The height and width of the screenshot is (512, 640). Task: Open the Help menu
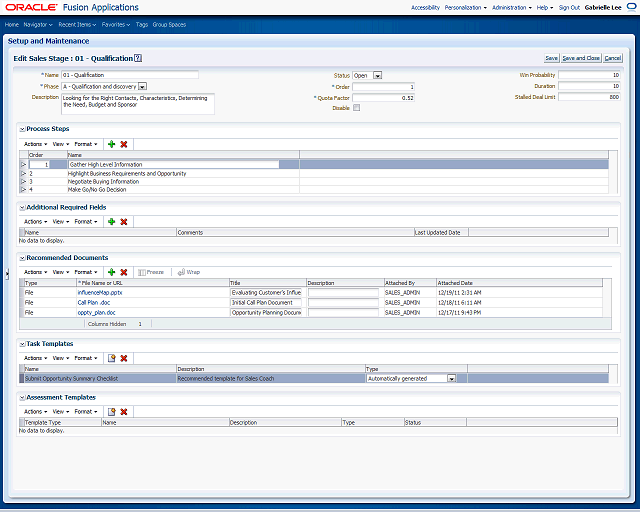pos(545,7)
